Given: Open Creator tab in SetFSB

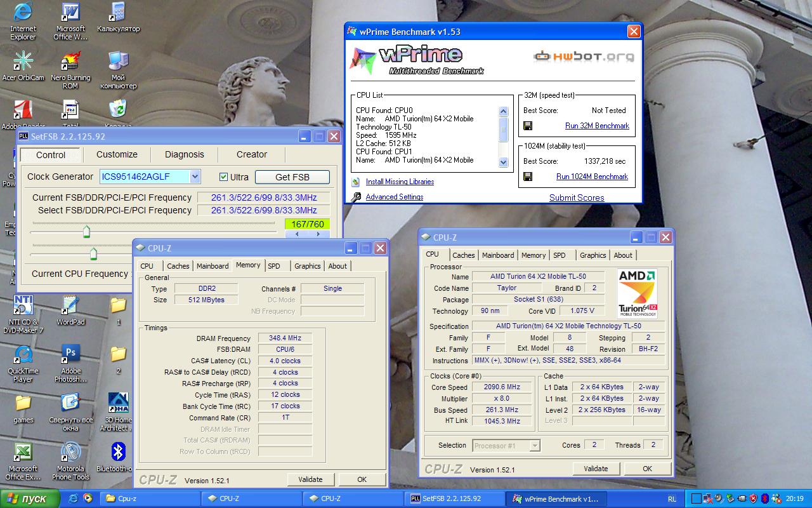Looking at the screenshot, I should click(252, 154).
